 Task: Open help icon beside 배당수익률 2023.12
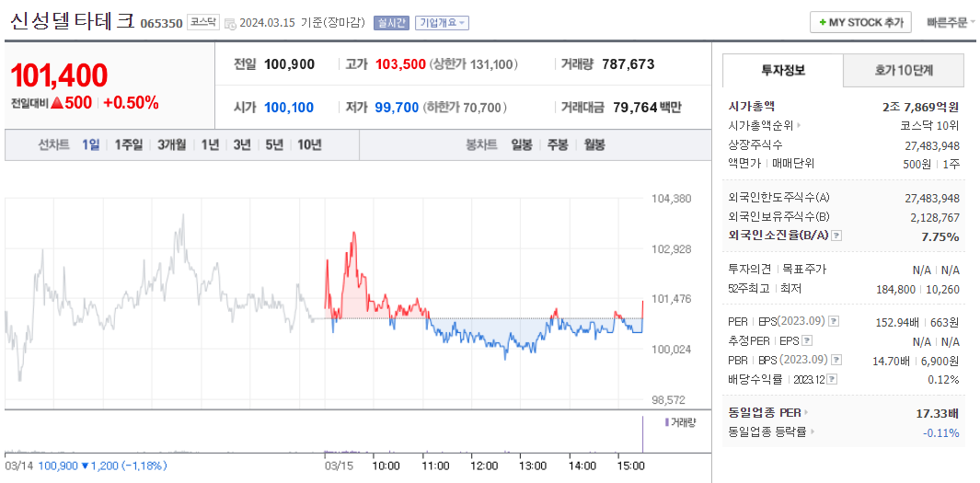[833, 379]
